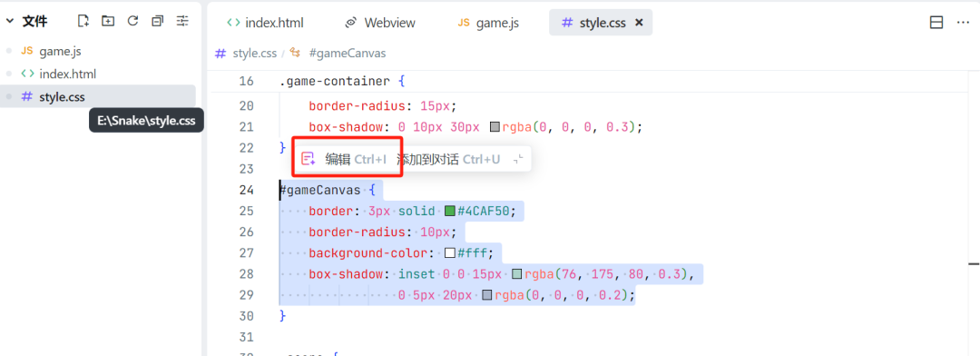Image resolution: width=980 pixels, height=356 pixels.
Task: Open the style.css breadcrumb item
Action: click(x=246, y=54)
